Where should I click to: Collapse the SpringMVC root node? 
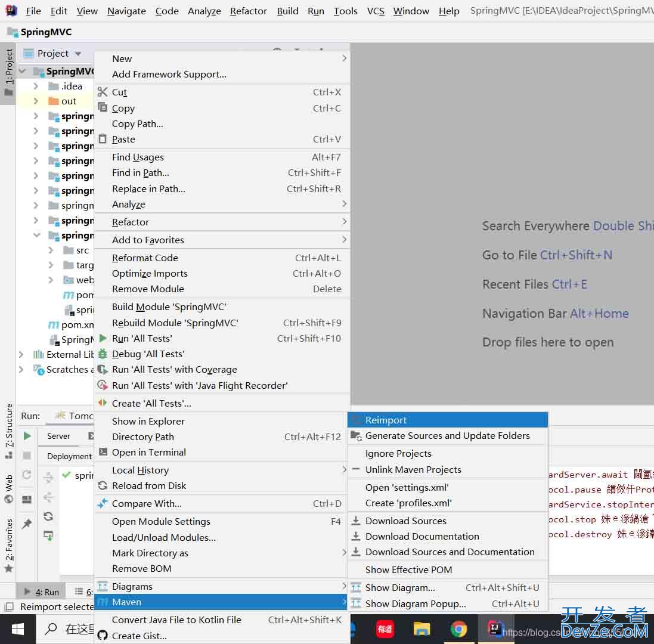(23, 72)
